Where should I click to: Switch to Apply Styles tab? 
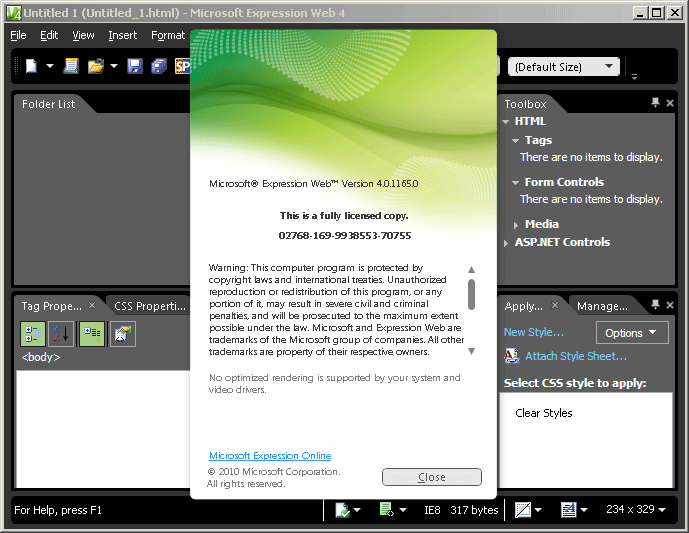pyautogui.click(x=523, y=306)
